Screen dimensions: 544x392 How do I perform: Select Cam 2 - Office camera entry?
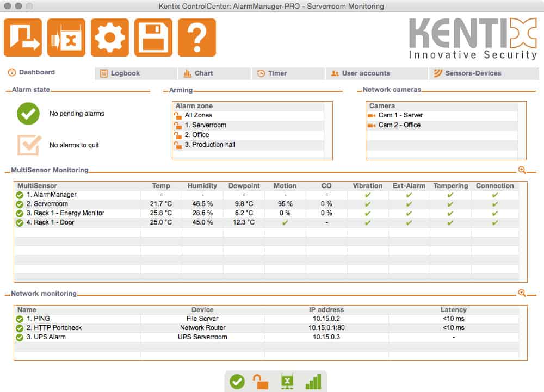pos(442,125)
